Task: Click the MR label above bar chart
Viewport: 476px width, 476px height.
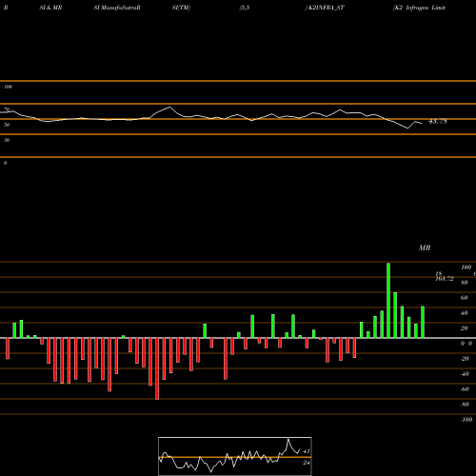Action: coord(425,248)
